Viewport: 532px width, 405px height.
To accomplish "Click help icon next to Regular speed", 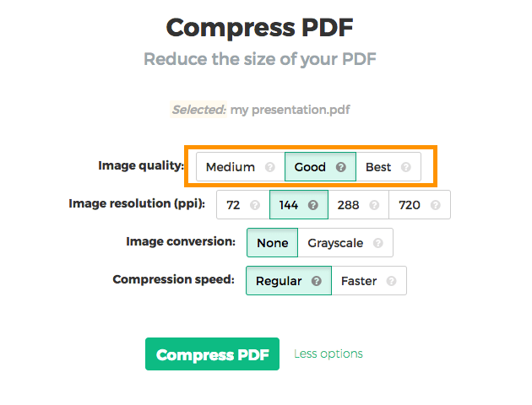I will pyautogui.click(x=316, y=281).
